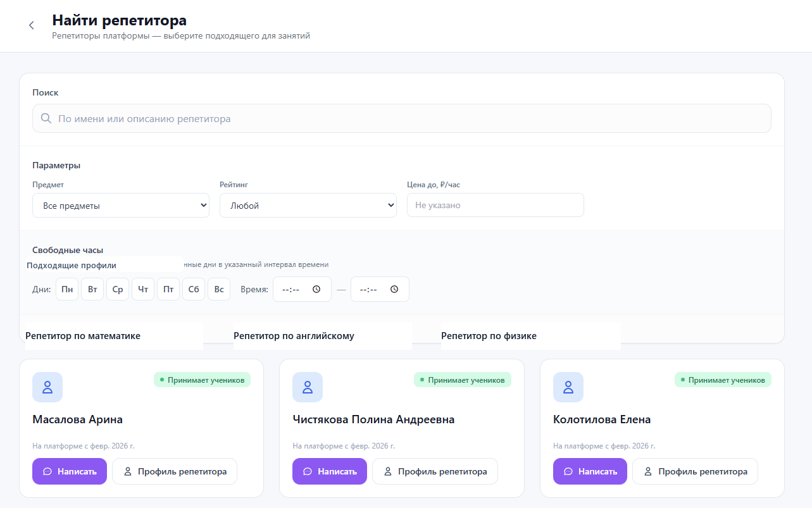Message Чистякова Полина Андреевна via Написать
This screenshot has width=812, height=508.
pos(329,471)
